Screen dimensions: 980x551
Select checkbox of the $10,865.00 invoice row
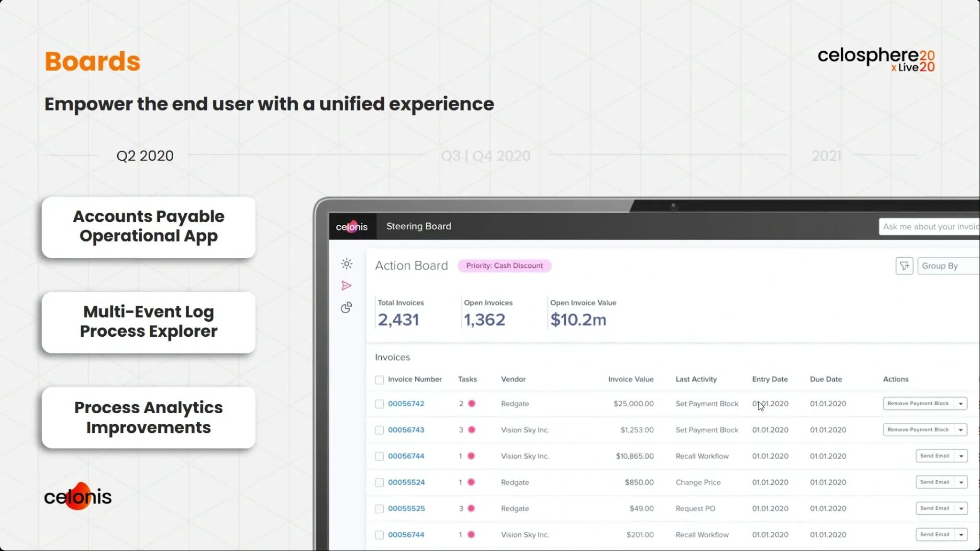click(x=379, y=456)
